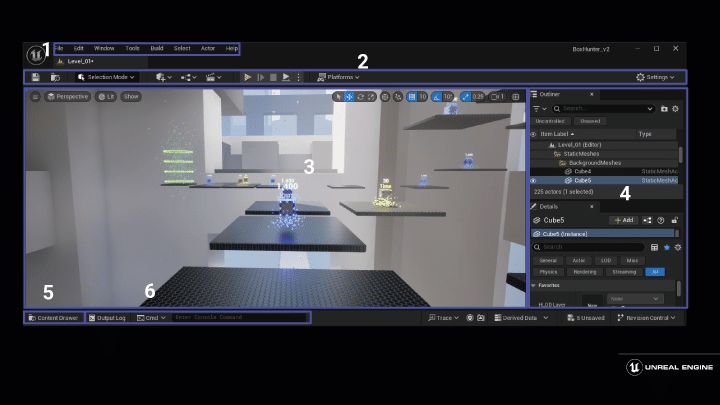Open the Actor menu
Image resolution: width=720 pixels, height=405 pixels.
(x=208, y=48)
